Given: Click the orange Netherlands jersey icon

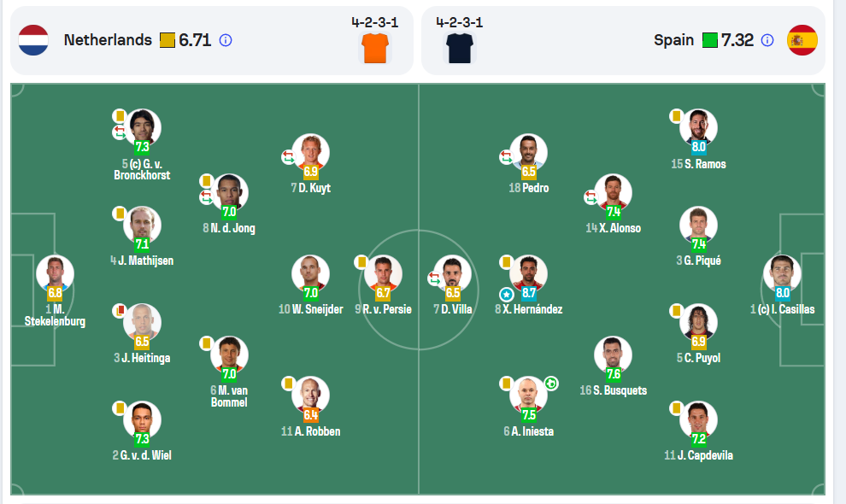Looking at the screenshot, I should tap(375, 49).
